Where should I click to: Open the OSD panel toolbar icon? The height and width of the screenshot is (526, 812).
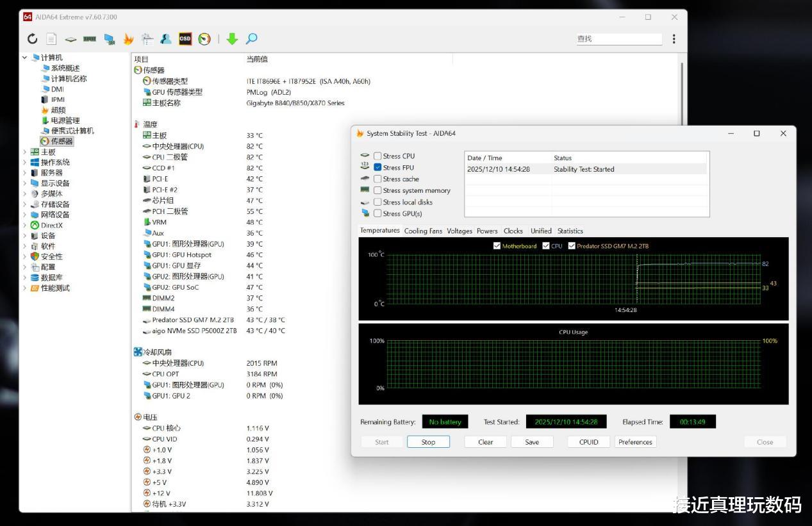click(x=185, y=39)
